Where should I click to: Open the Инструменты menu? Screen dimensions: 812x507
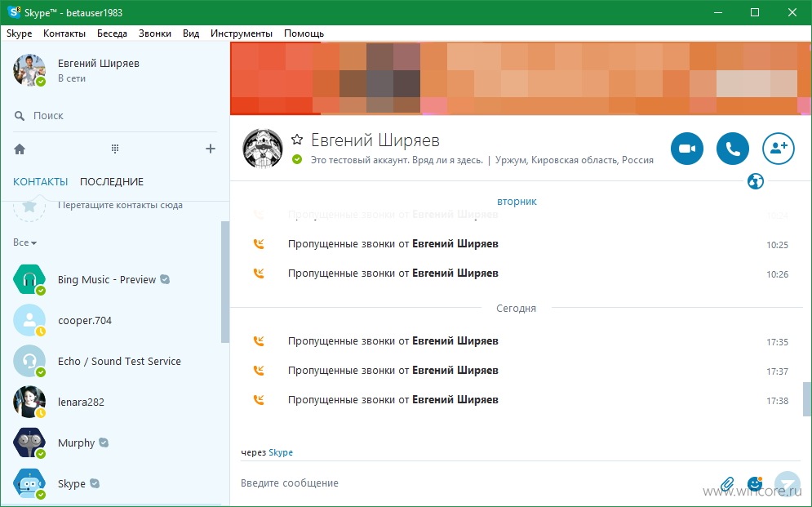pyautogui.click(x=242, y=33)
